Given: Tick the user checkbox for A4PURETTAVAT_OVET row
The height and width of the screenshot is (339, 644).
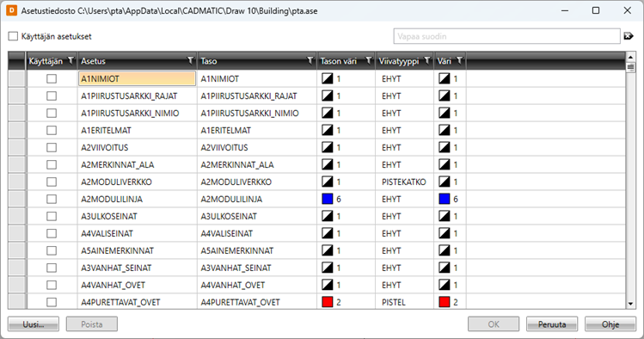Looking at the screenshot, I should click(x=52, y=302).
